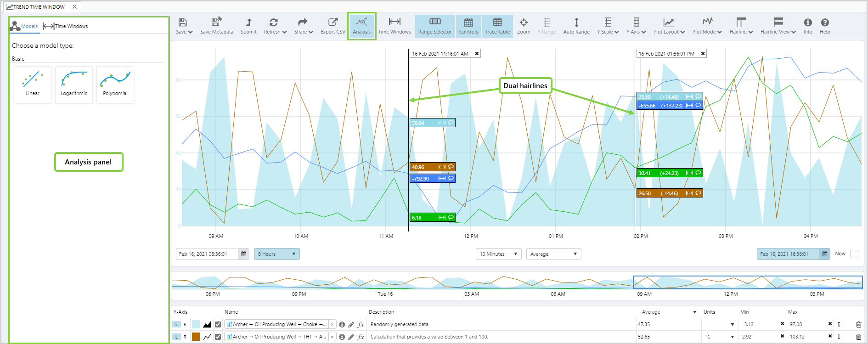The width and height of the screenshot is (868, 344).
Task: Open the 8 Hours duration dropdown
Action: [276, 254]
